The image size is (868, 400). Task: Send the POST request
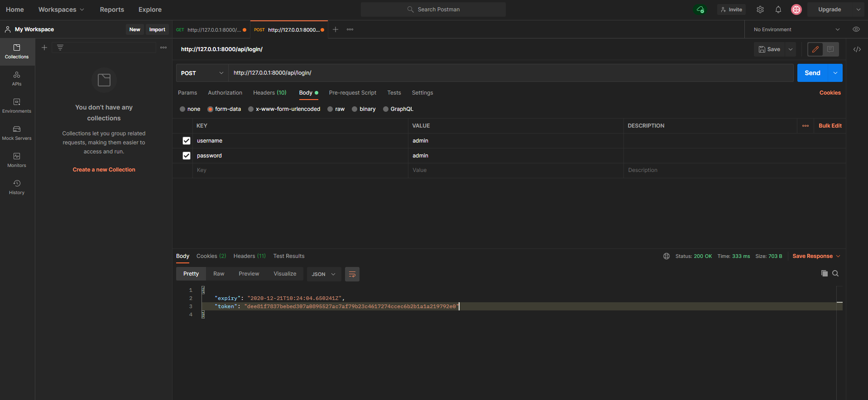pyautogui.click(x=812, y=73)
